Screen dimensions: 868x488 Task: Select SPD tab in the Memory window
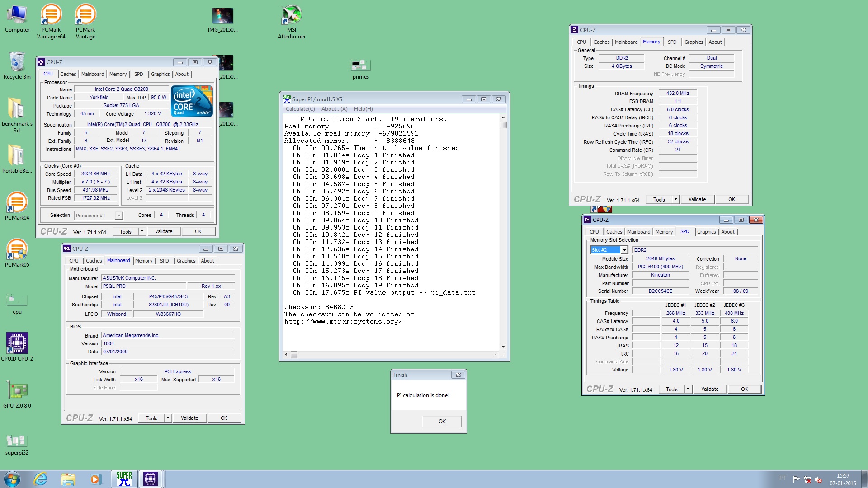click(672, 42)
